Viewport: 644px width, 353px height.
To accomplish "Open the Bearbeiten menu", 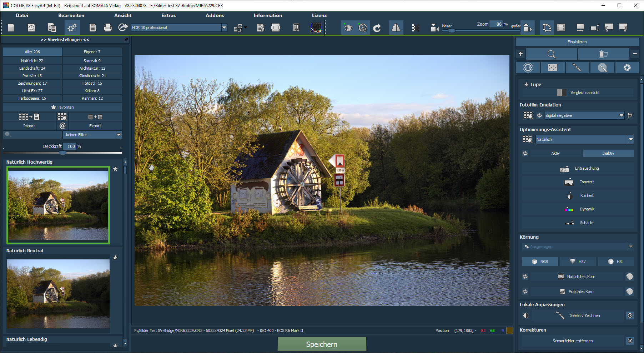I will (x=71, y=15).
